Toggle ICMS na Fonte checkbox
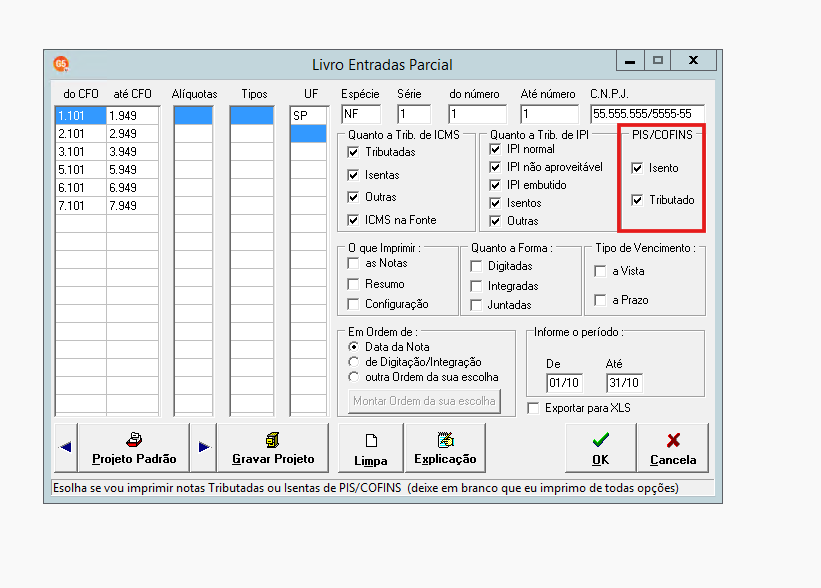Viewport: 821px width, 588px height. point(353,220)
